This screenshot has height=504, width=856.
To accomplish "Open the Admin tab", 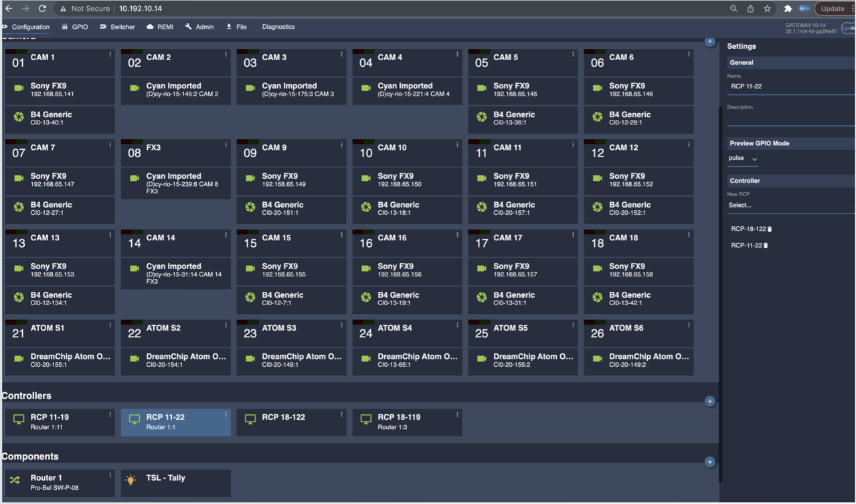I will [199, 27].
